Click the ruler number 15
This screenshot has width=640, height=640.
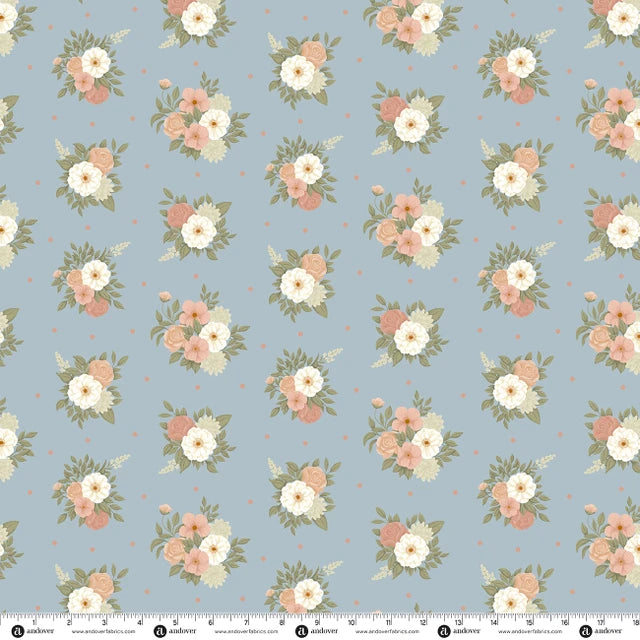coord(529,623)
